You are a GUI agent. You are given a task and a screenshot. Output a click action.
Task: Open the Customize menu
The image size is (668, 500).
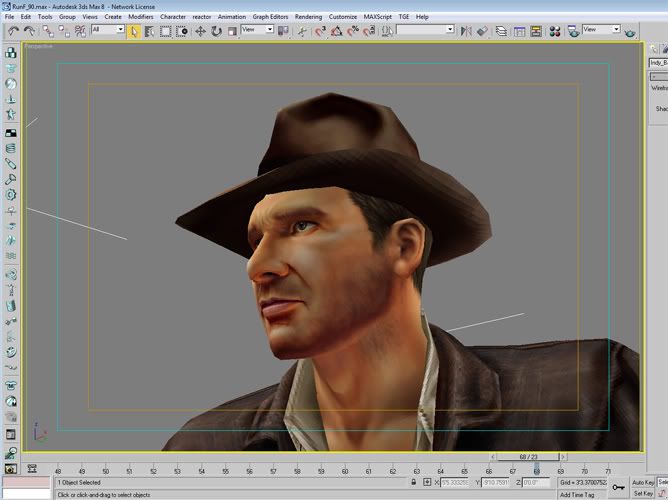click(x=343, y=17)
